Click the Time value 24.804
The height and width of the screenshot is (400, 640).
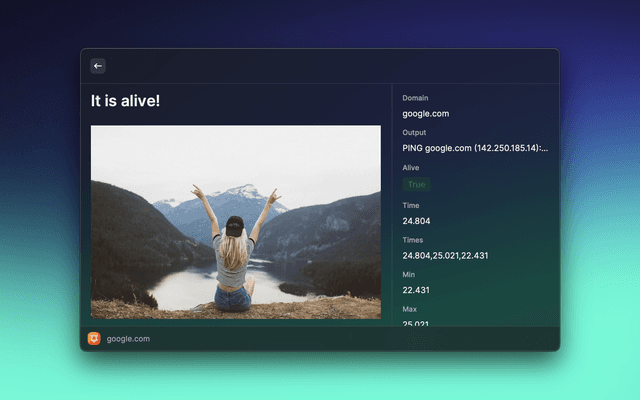click(x=416, y=221)
